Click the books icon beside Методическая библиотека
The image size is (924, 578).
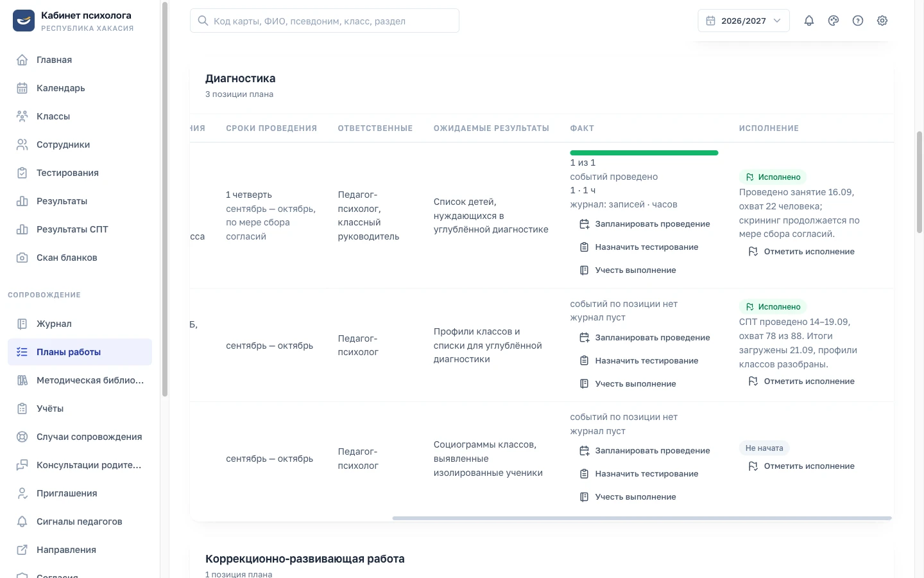[x=22, y=380]
